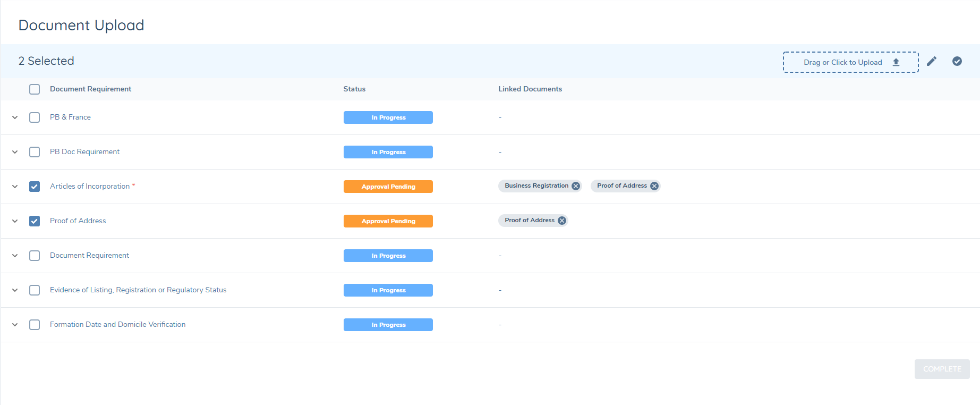Open the PB Doc Requirement link

click(x=84, y=152)
